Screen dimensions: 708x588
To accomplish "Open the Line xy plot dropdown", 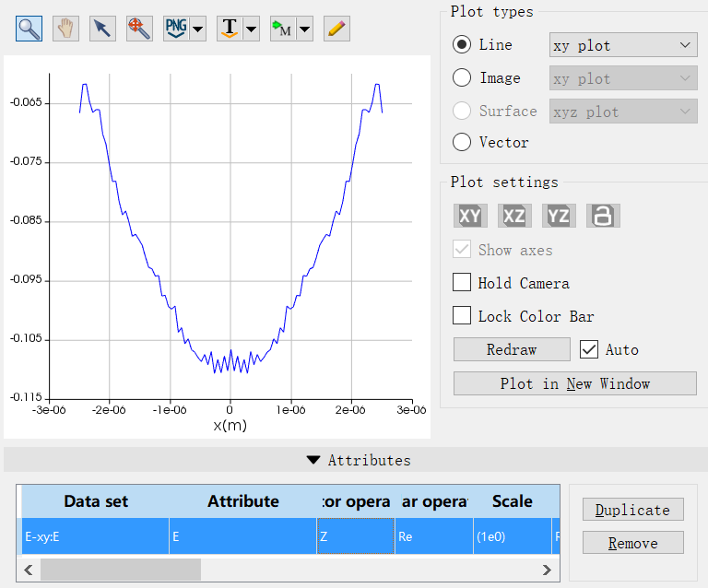I will (x=623, y=45).
